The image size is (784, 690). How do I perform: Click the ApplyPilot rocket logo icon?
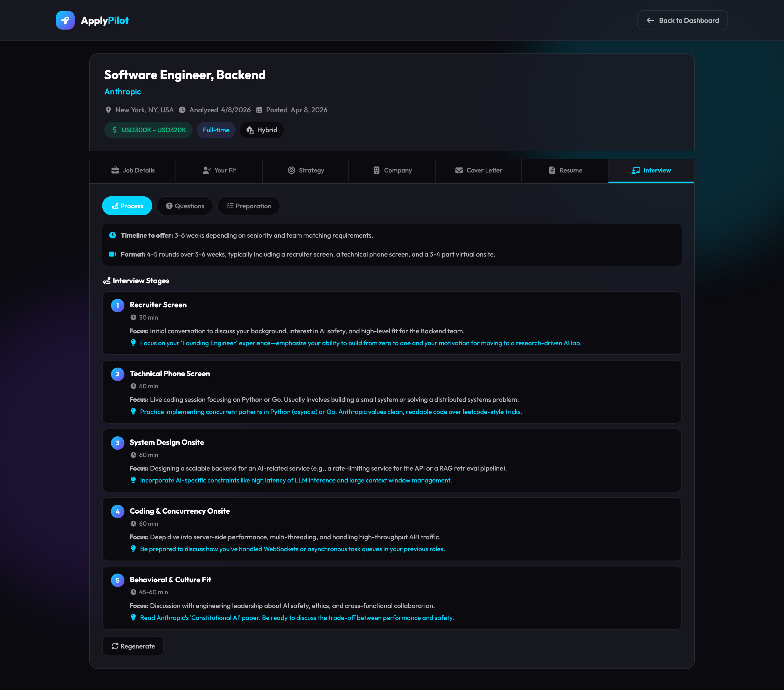(x=65, y=20)
